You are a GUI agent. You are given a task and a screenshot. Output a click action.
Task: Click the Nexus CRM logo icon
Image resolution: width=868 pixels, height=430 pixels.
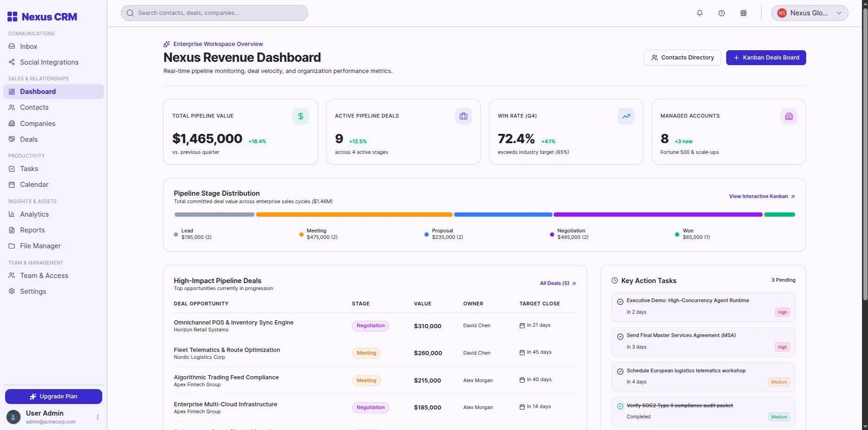point(13,17)
